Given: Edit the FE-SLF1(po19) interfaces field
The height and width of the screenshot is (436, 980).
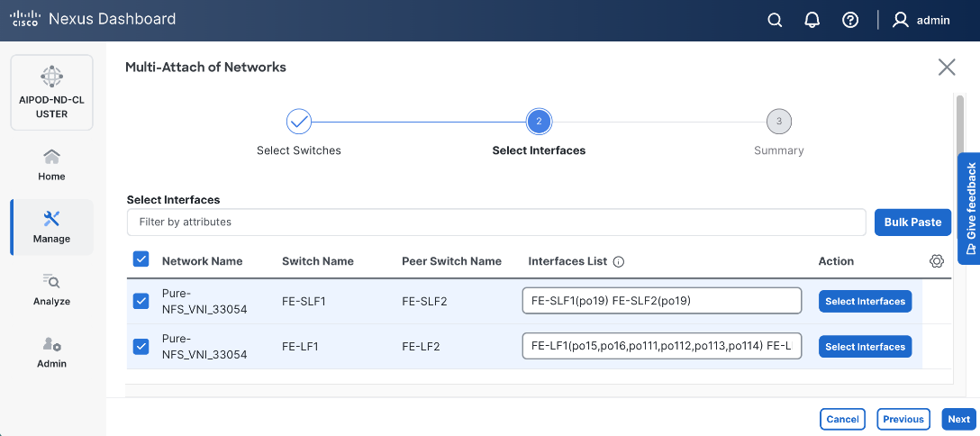Looking at the screenshot, I should (662, 301).
